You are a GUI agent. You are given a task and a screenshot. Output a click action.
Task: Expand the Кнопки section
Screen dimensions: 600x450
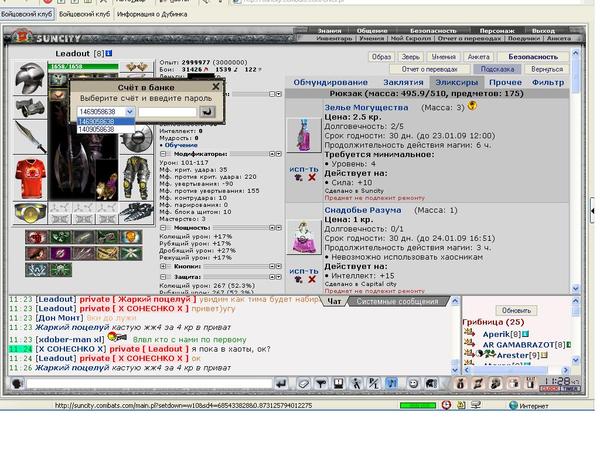(x=163, y=266)
